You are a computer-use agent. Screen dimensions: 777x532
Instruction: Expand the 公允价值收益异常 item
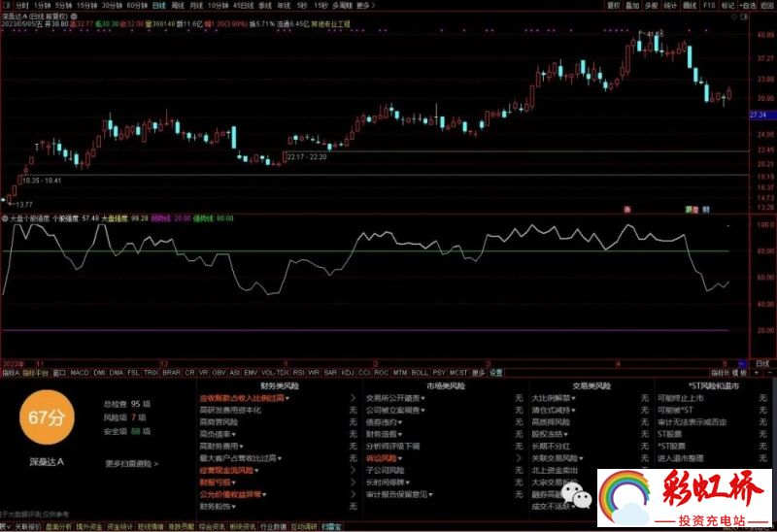[233, 494]
